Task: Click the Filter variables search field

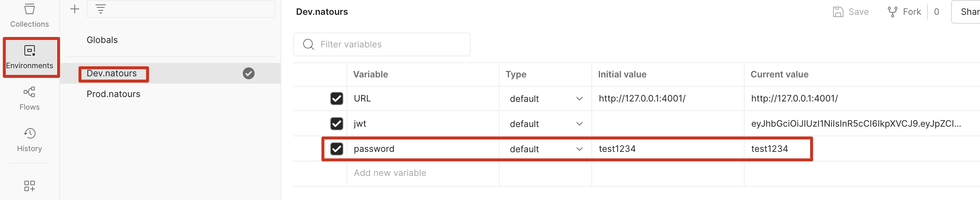Action: 388,44
